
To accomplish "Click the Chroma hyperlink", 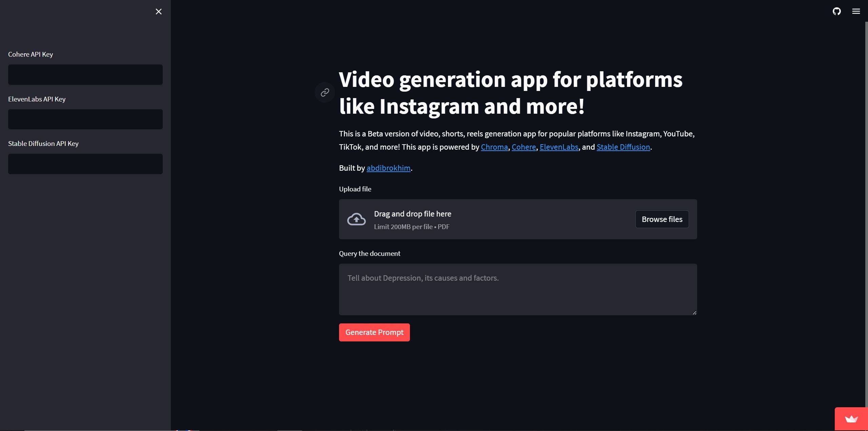I will click(x=494, y=147).
